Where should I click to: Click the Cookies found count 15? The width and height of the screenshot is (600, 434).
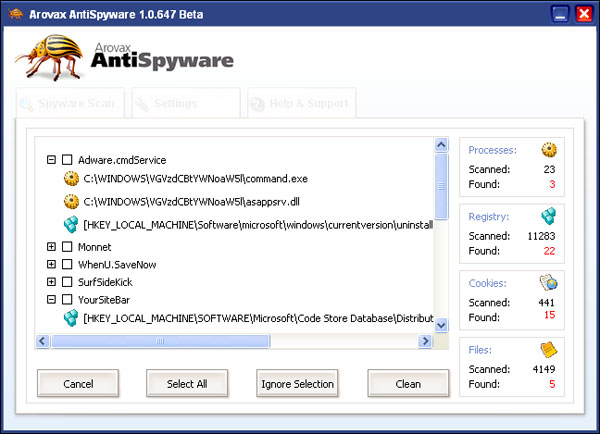[x=549, y=315]
